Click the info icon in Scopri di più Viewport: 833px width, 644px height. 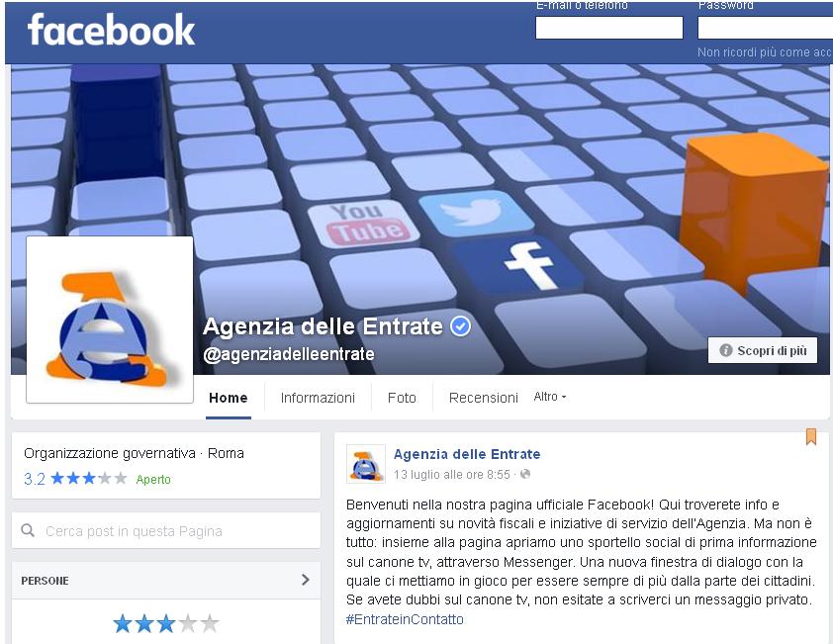tap(725, 350)
